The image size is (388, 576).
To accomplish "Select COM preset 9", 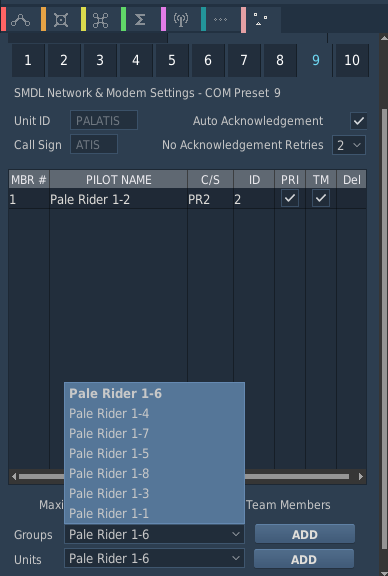I will click(x=316, y=60).
